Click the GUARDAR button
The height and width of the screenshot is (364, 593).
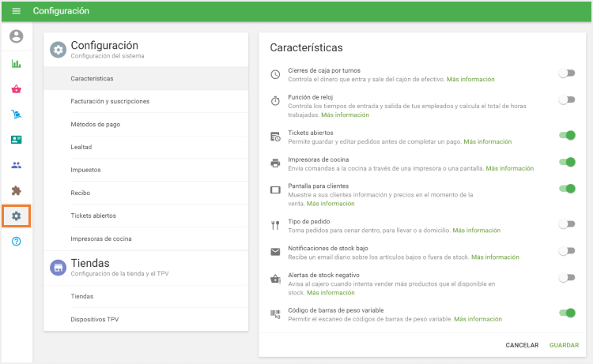click(x=564, y=345)
